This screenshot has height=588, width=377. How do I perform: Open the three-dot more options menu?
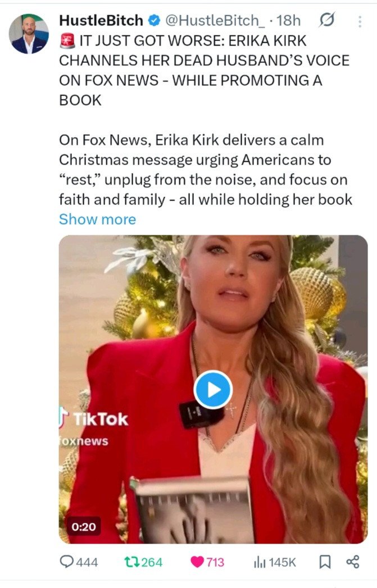(x=360, y=21)
